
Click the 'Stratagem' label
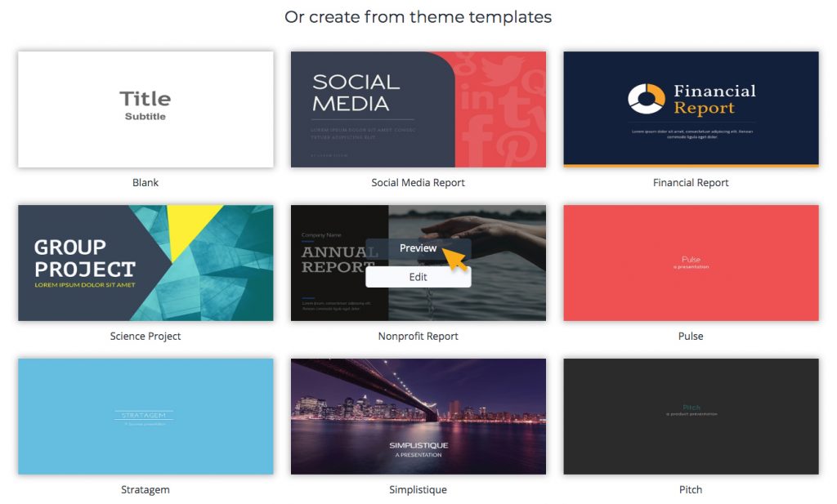[x=145, y=489]
